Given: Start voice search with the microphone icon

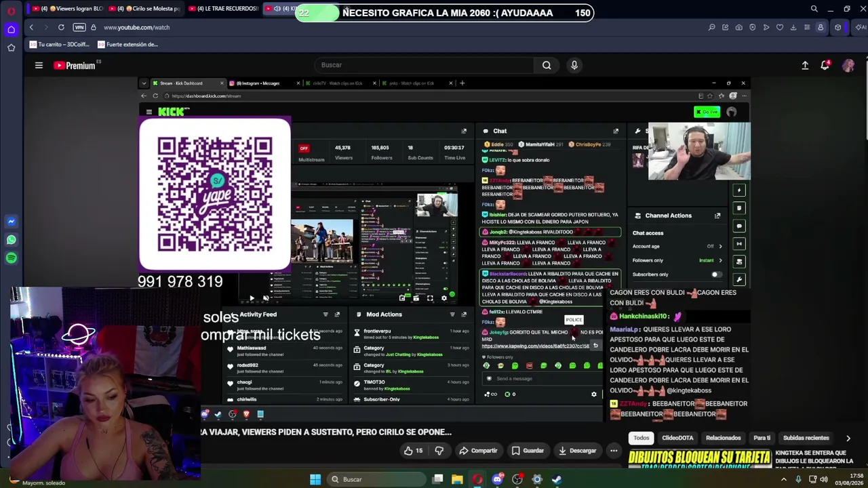Looking at the screenshot, I should [x=574, y=65].
